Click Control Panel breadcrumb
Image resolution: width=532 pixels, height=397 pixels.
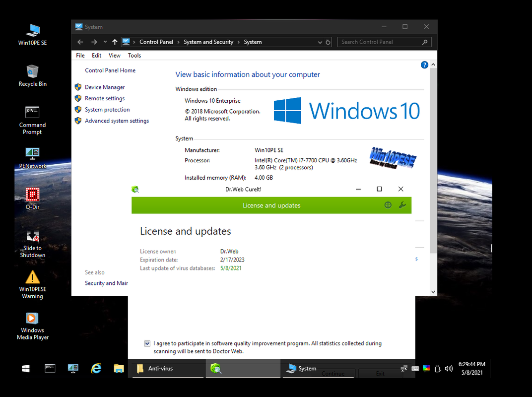pos(156,42)
